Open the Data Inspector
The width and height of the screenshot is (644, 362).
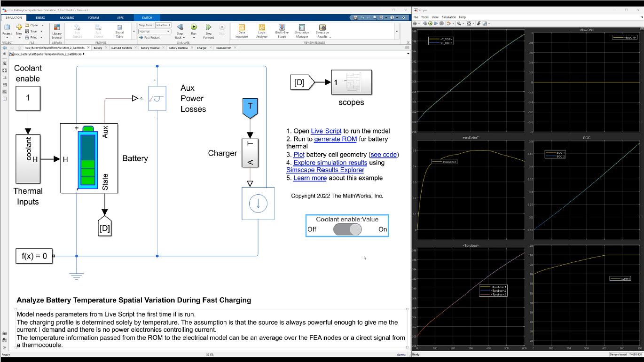(241, 31)
